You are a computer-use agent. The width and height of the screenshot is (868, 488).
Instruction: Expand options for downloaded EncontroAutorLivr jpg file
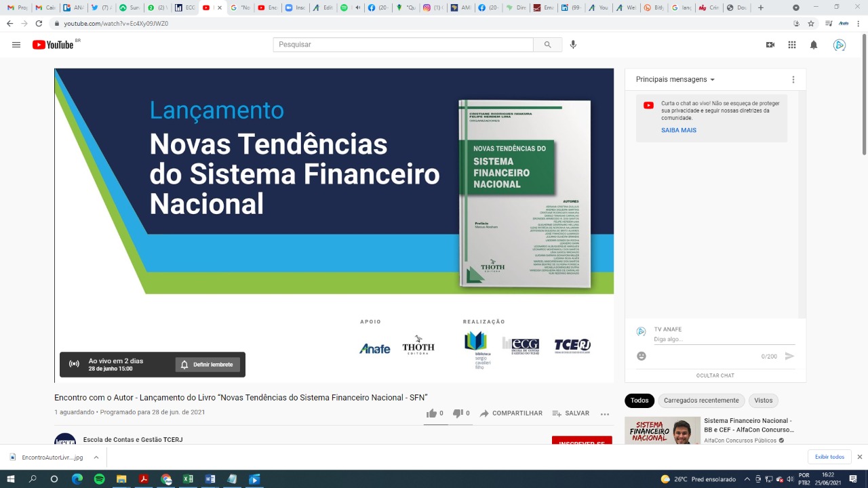coord(96,457)
